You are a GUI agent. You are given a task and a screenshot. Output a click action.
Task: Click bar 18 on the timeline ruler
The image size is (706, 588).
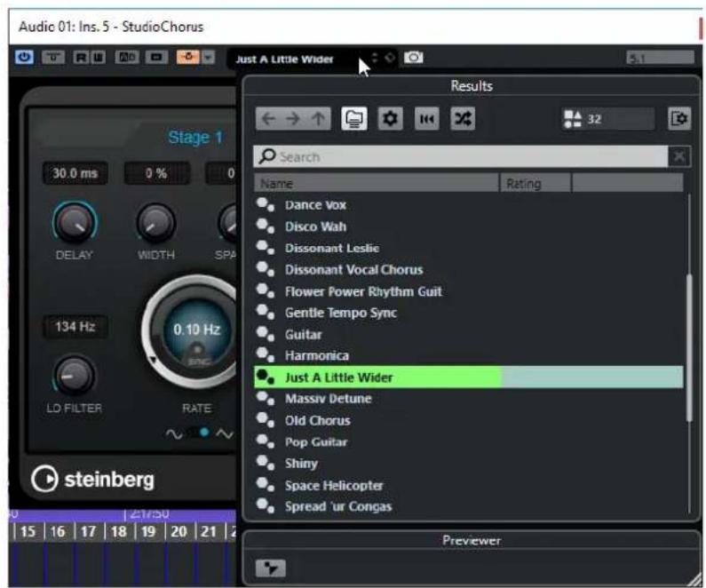coord(119,531)
